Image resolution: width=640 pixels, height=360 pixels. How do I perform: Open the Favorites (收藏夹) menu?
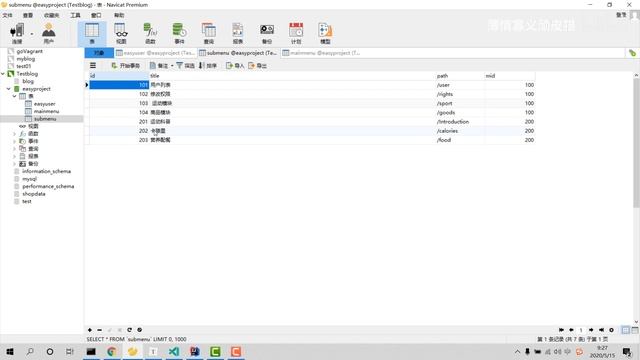tap(51, 15)
